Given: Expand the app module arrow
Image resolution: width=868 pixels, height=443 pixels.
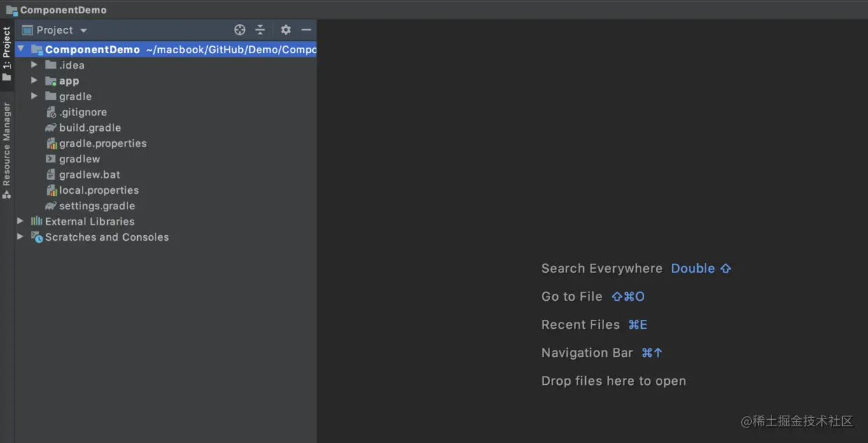Looking at the screenshot, I should click(34, 80).
